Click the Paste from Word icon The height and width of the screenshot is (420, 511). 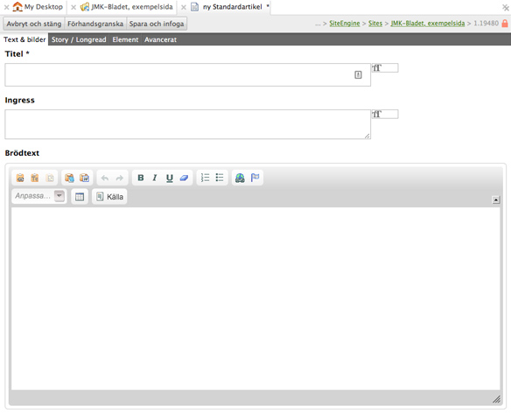(84, 178)
